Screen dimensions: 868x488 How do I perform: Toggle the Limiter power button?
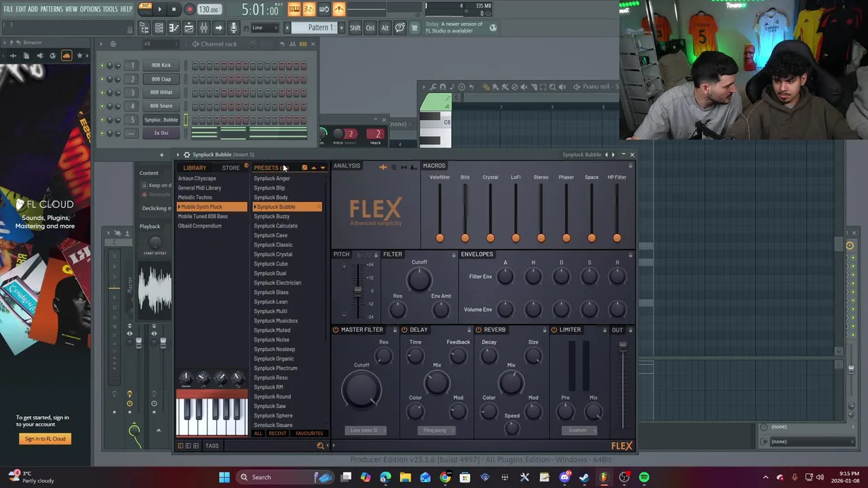[554, 330]
